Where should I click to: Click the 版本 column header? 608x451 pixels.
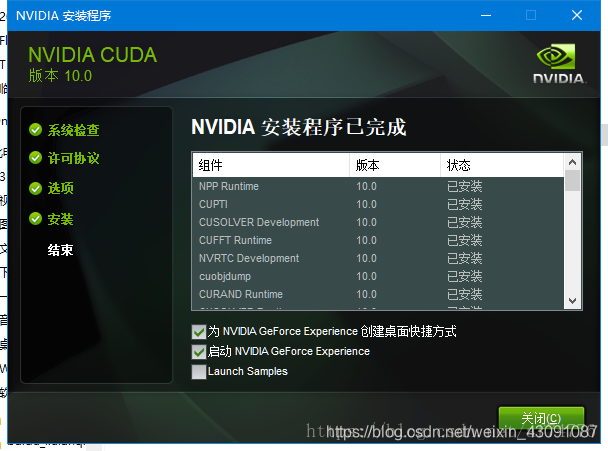395,166
